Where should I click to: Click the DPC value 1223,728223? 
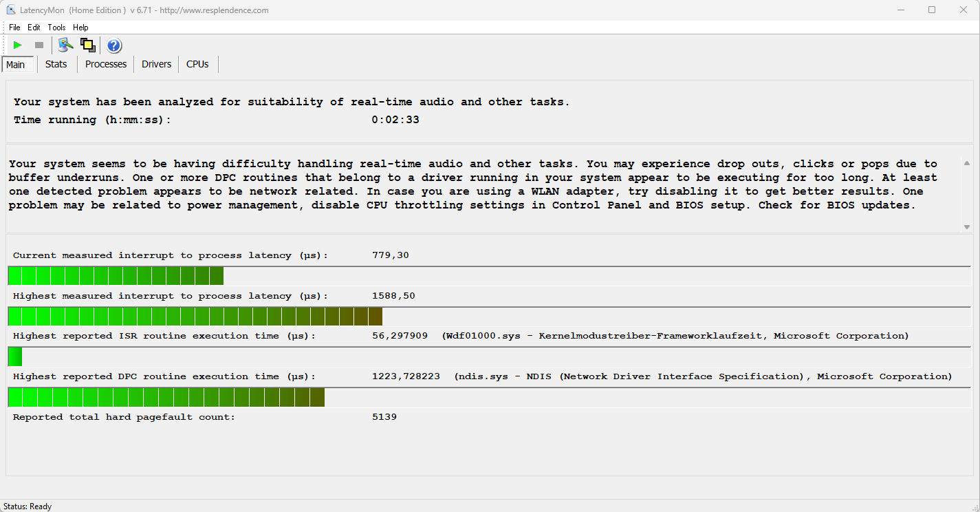pos(406,376)
